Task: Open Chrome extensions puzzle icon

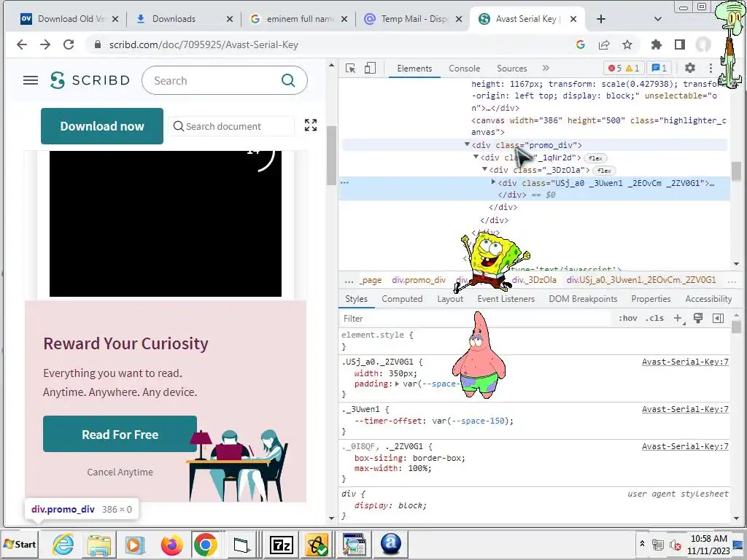Action: click(x=656, y=44)
